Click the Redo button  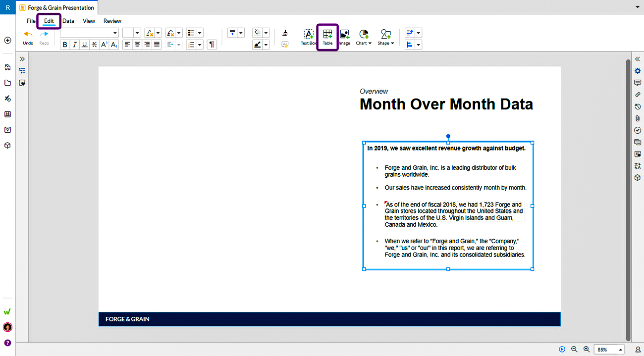44,34
